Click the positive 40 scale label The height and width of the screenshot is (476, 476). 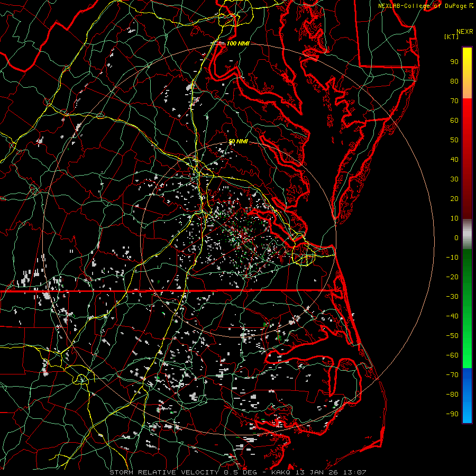(x=454, y=159)
